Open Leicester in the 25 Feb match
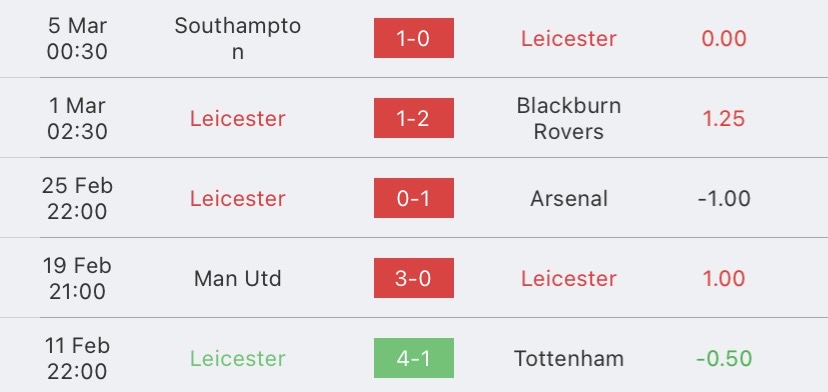 coord(238,199)
